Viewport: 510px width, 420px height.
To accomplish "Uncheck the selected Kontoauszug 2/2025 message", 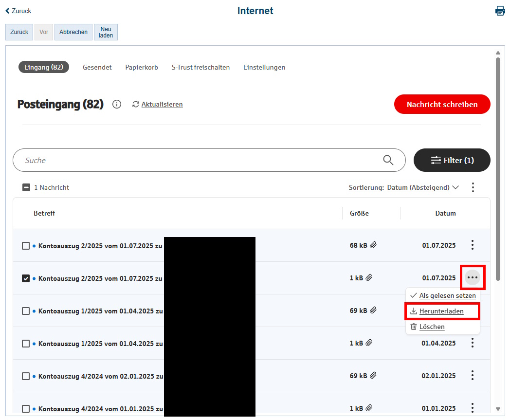I will coord(26,278).
